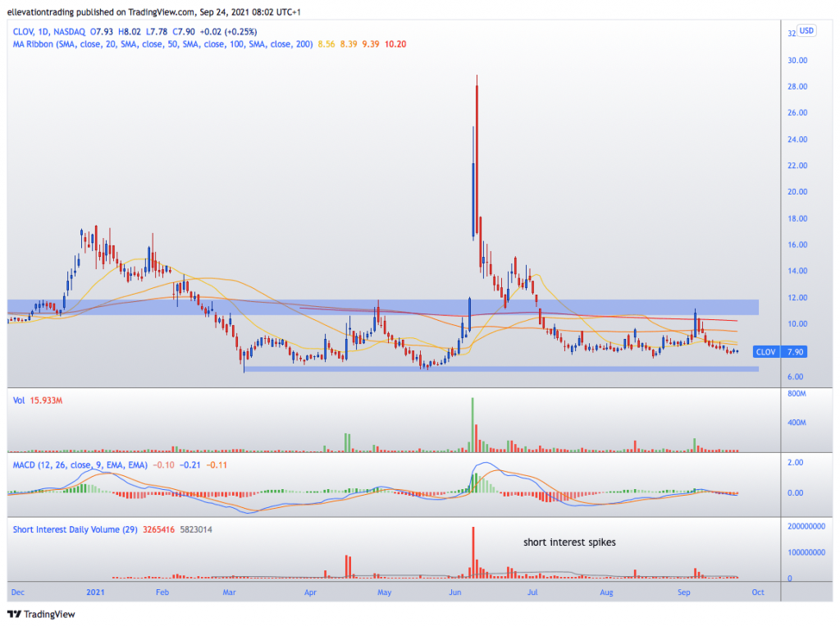Click the lower blue support zone rectangle

click(501, 368)
